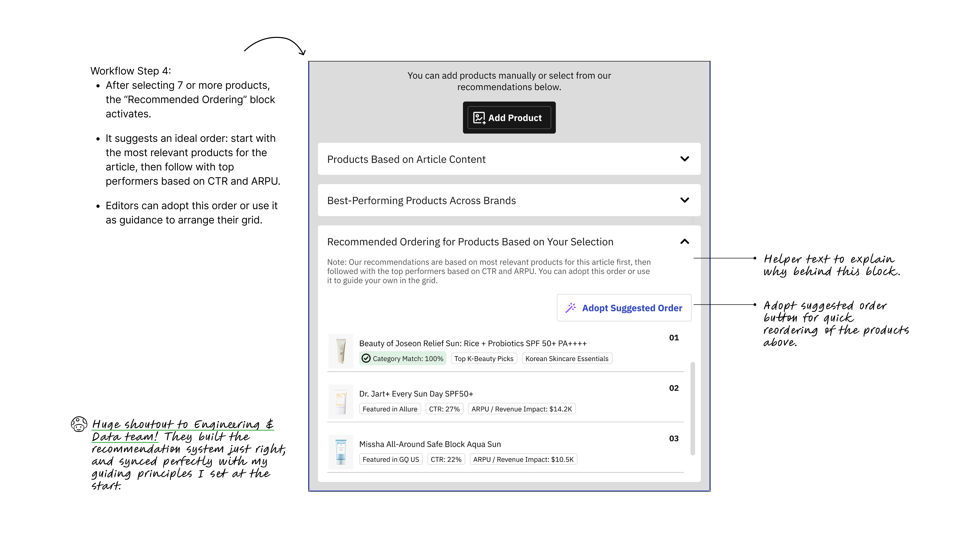Click the Dr. Jart+ Every Sun Day SPF50+ title
Viewport: 980px width, 551px height.
pos(416,394)
